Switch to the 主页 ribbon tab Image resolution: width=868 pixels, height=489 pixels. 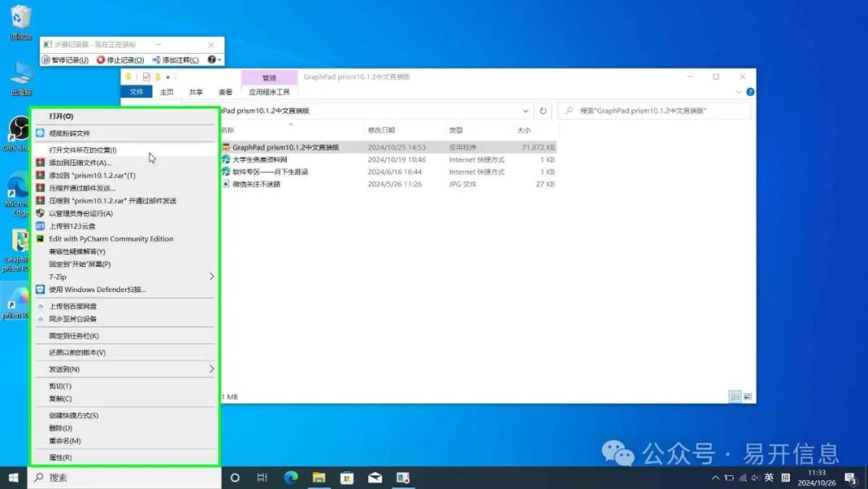tap(166, 92)
